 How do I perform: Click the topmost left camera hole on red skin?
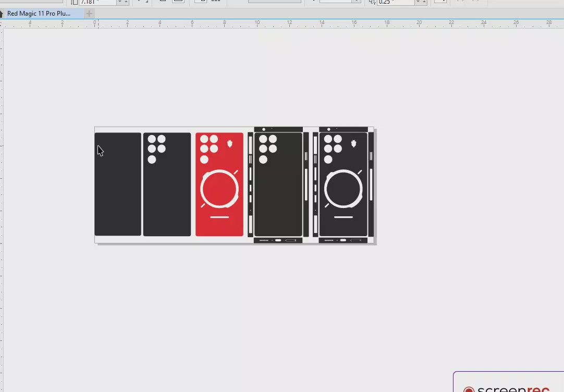pyautogui.click(x=204, y=139)
